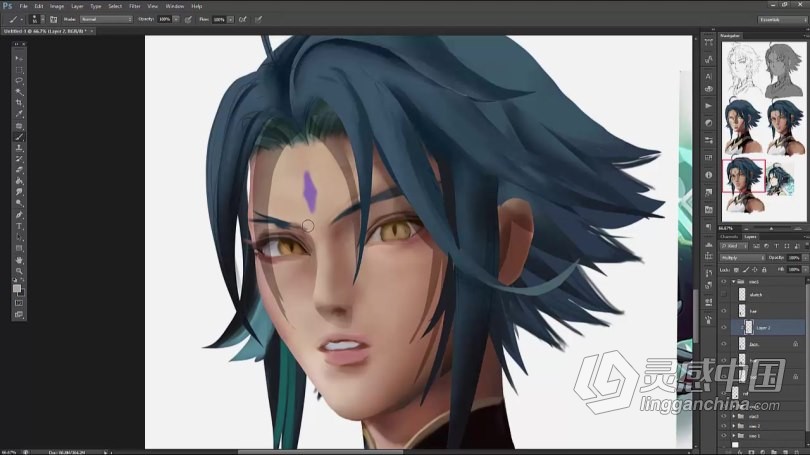Change the screen mode
The image size is (810, 455).
[19, 315]
